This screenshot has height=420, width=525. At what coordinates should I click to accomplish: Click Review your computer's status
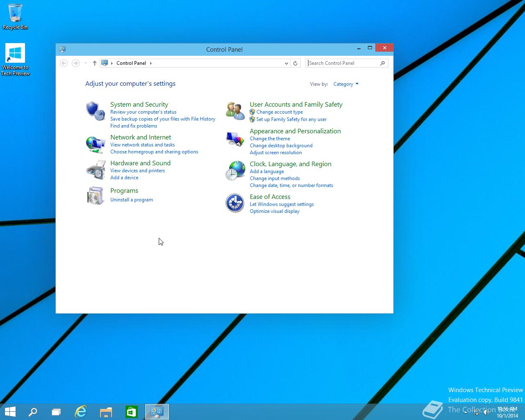(x=143, y=112)
